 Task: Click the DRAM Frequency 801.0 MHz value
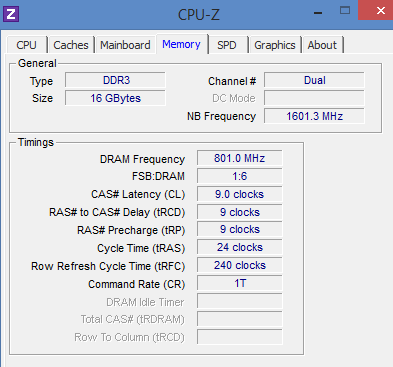(240, 158)
